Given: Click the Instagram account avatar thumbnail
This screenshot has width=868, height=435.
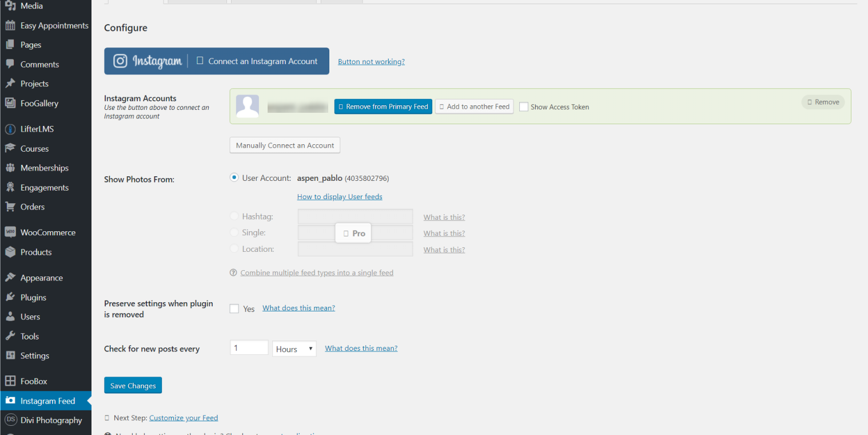Looking at the screenshot, I should coord(248,106).
